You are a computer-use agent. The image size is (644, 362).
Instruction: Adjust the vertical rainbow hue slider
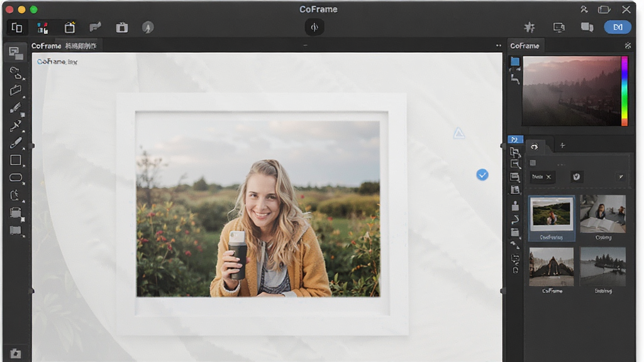pos(625,91)
